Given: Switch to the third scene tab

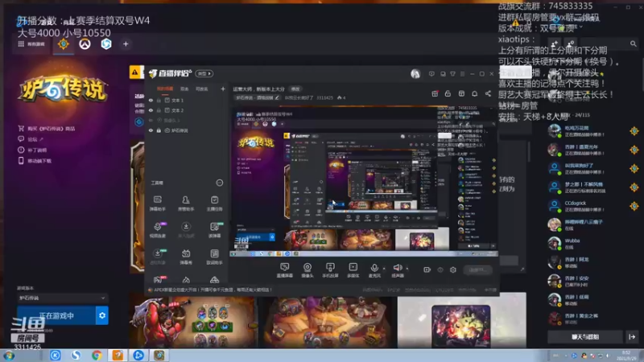Looking at the screenshot, I should [201, 88].
